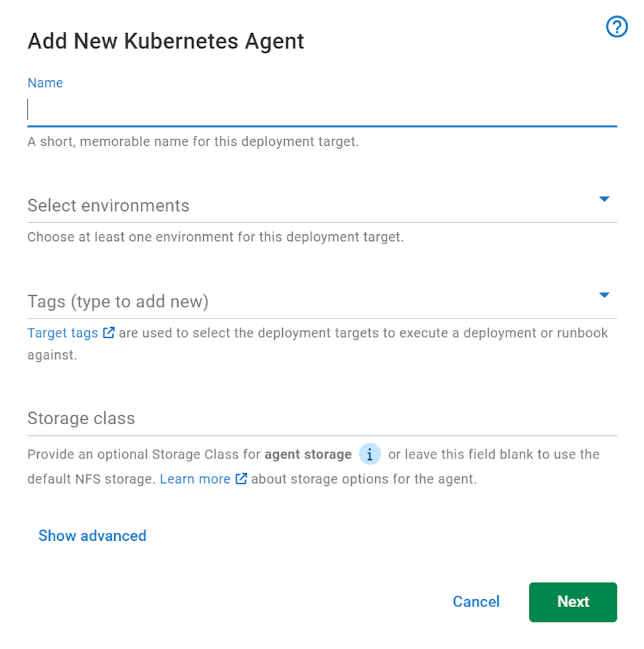Click the Name label above the input
Image resolution: width=644 pixels, height=649 pixels.
pyautogui.click(x=44, y=82)
